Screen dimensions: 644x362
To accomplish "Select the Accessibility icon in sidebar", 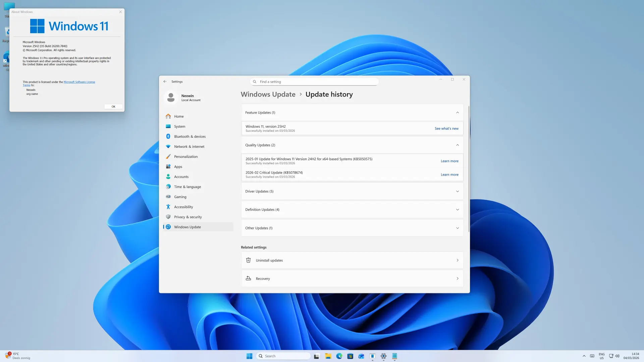I will tap(168, 207).
